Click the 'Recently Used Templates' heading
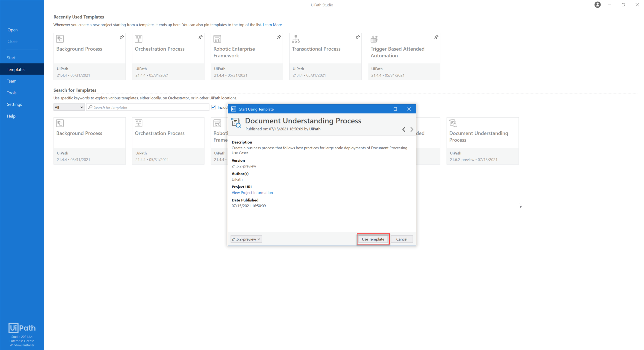644x350 pixels. pyautogui.click(x=79, y=17)
